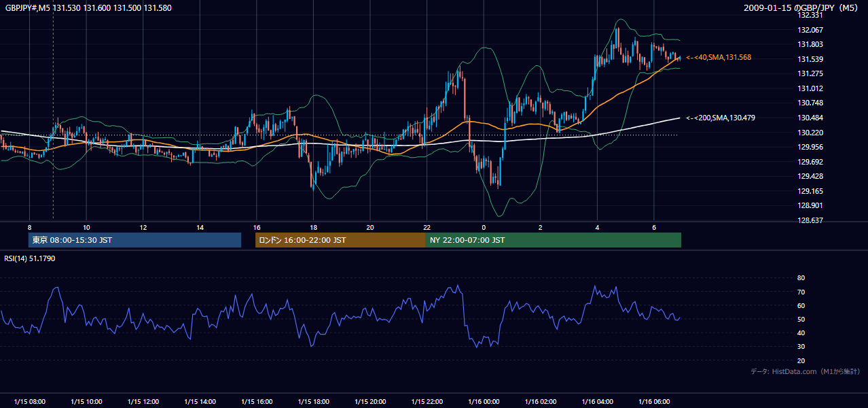This screenshot has height=408, width=868.
Task: Click the 1/15 22:00 time axis label
Action: (x=427, y=402)
